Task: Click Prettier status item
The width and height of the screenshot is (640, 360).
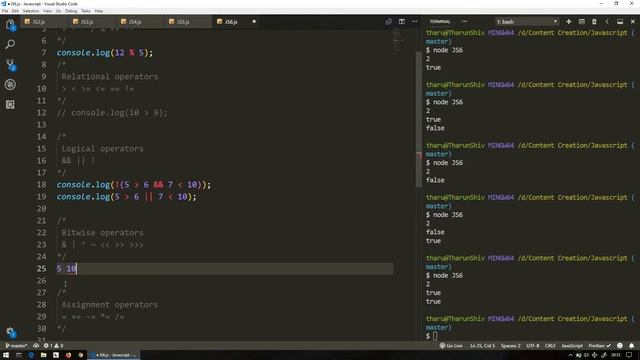Action: tap(600, 346)
